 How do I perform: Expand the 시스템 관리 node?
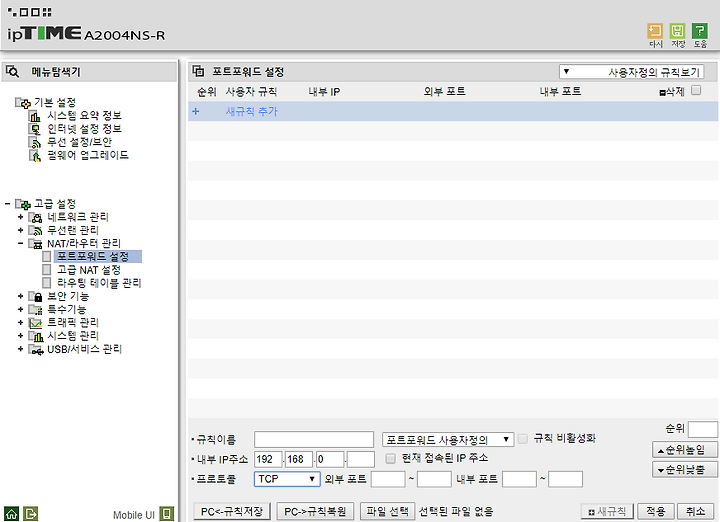click(20, 336)
